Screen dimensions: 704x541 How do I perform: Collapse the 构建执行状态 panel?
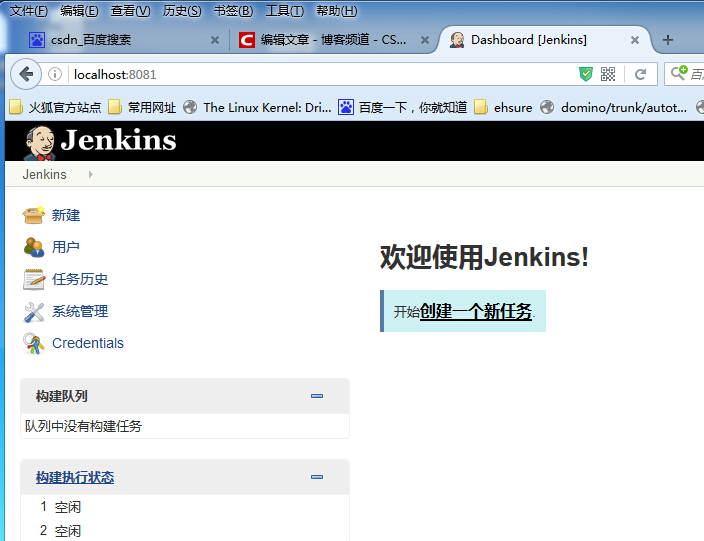[x=317, y=477]
